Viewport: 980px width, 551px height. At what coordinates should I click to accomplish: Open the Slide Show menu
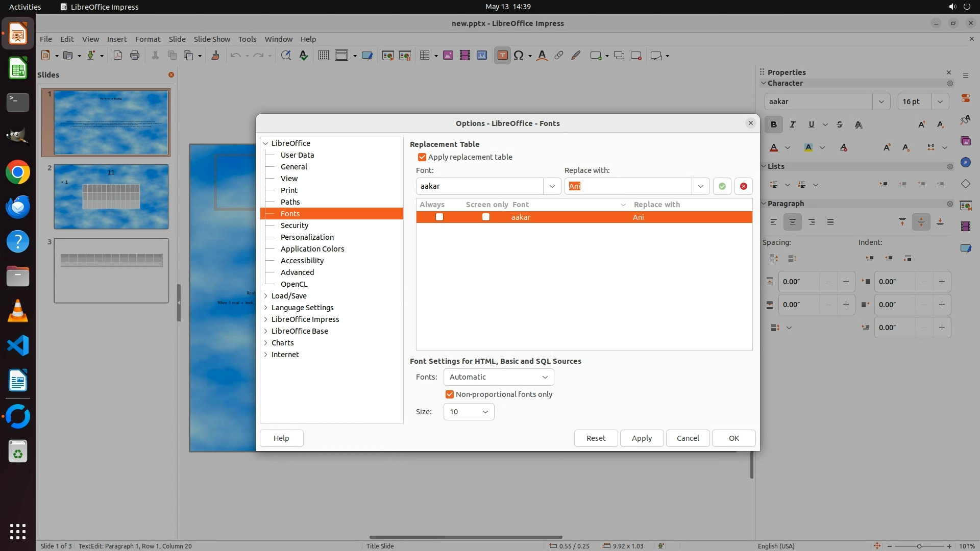point(212,39)
